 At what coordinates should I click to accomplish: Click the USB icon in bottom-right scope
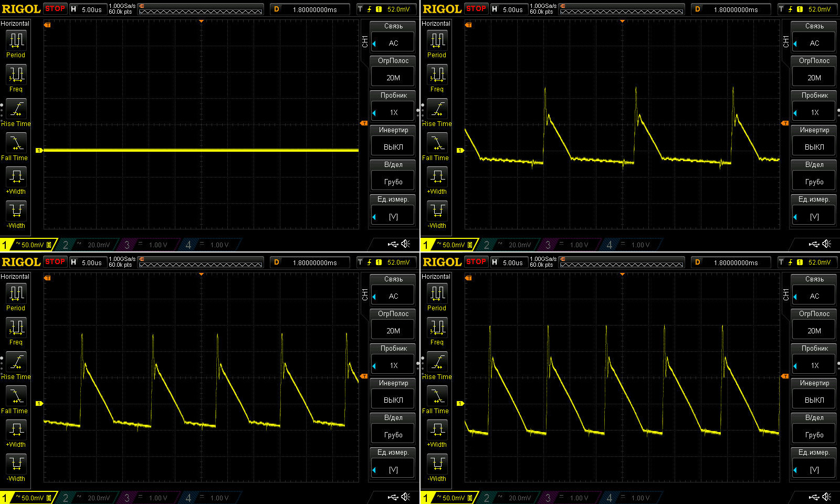click(814, 497)
